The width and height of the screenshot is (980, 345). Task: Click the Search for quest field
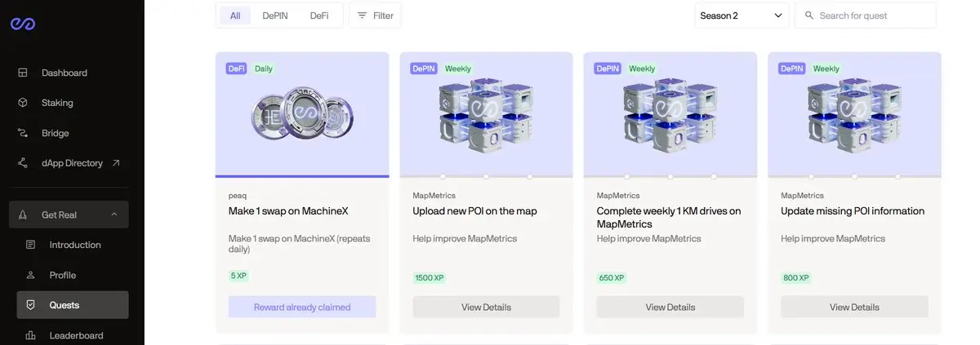pos(866,15)
